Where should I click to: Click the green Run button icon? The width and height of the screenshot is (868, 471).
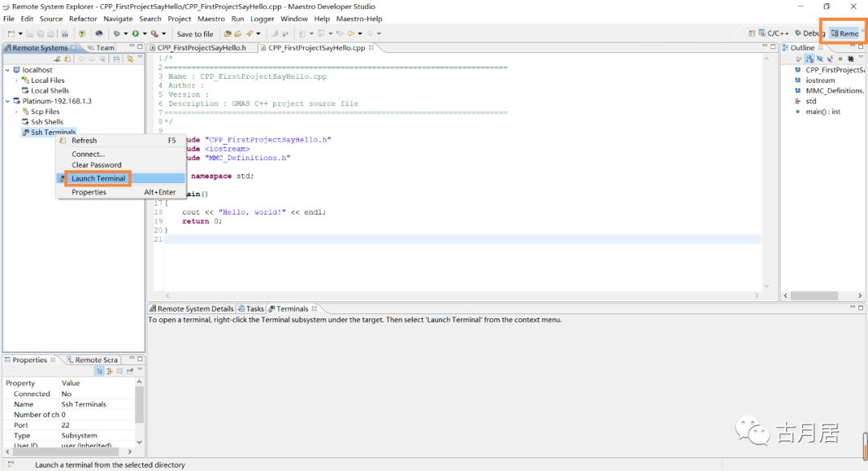(x=136, y=34)
